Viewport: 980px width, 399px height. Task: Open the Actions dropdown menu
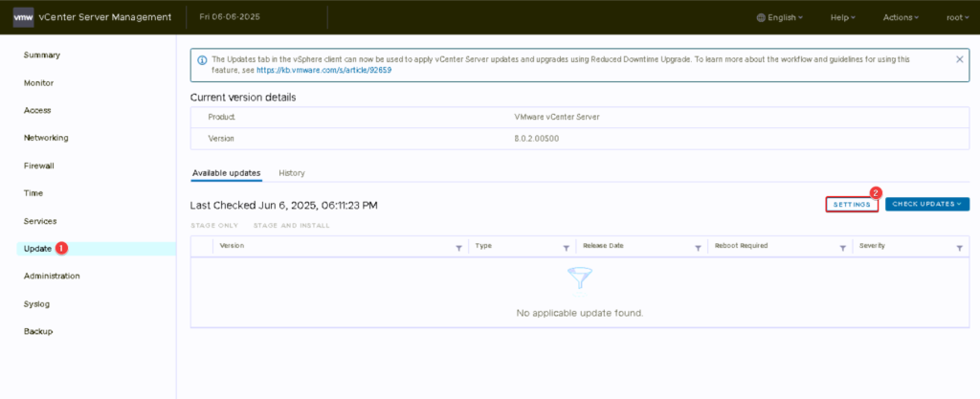point(901,17)
